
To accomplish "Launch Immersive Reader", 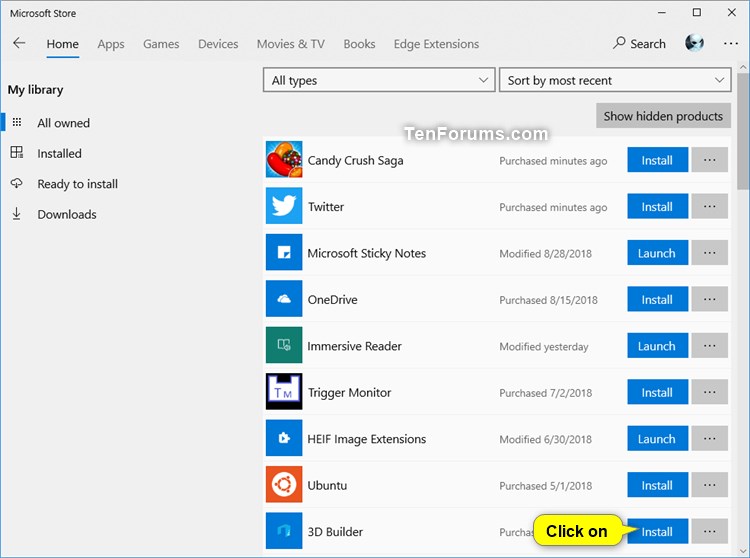I will pyautogui.click(x=657, y=345).
